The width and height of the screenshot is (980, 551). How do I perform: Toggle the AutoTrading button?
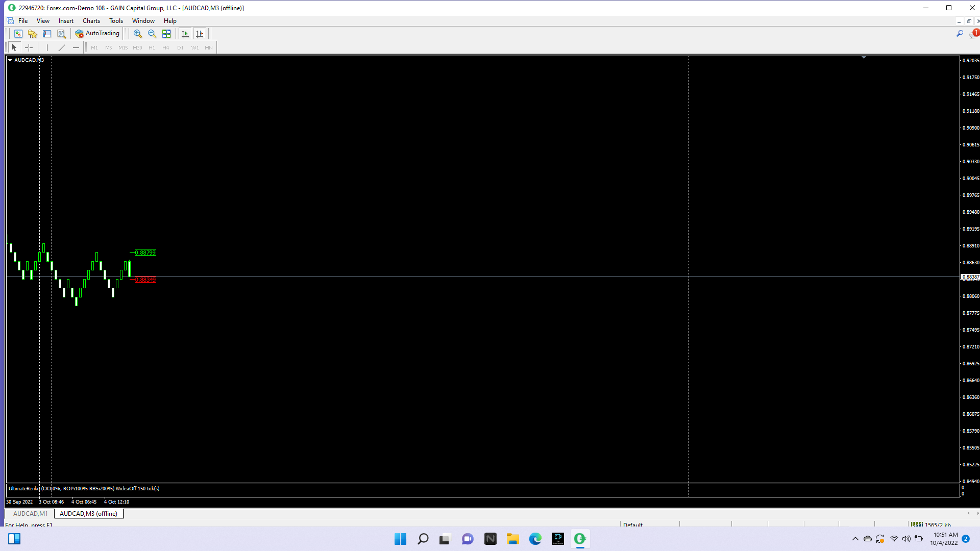[97, 34]
